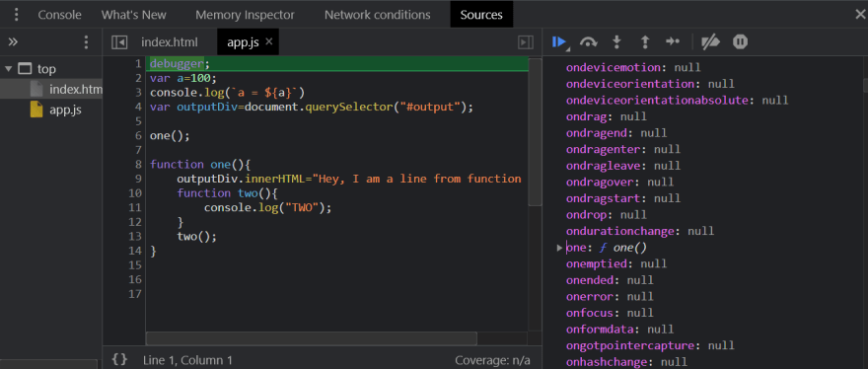Show more navigator tabs chevron
Viewport: 868px width, 369px height.
[x=13, y=42]
